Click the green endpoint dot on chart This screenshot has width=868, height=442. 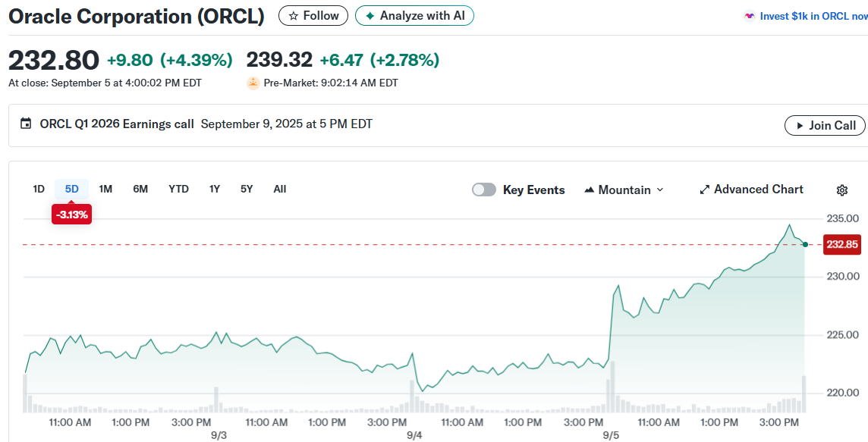coord(805,245)
